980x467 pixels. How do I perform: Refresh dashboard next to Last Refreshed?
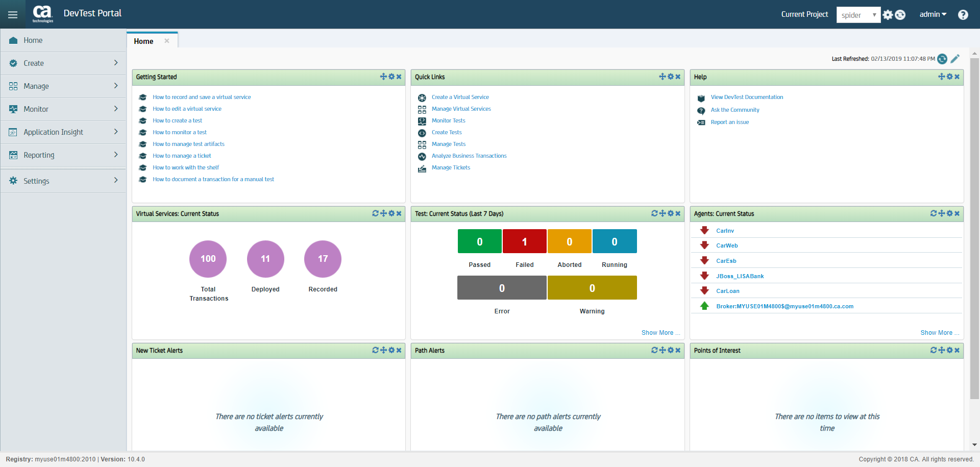pyautogui.click(x=942, y=59)
